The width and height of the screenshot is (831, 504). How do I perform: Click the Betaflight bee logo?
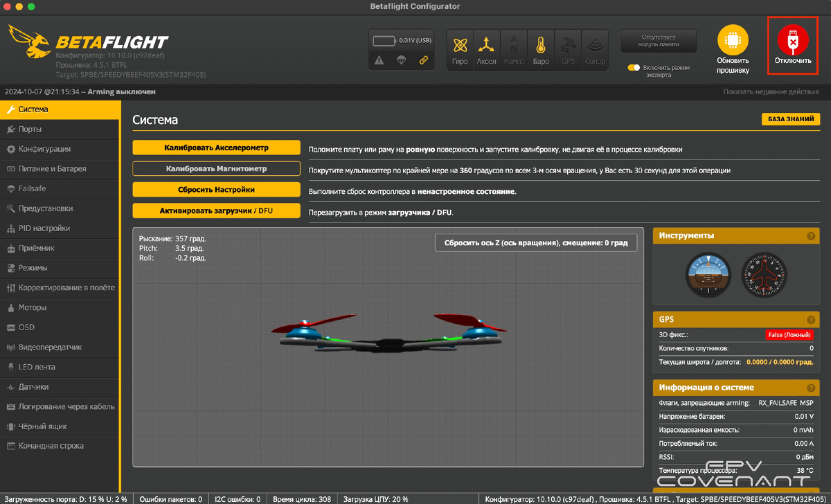(x=28, y=44)
